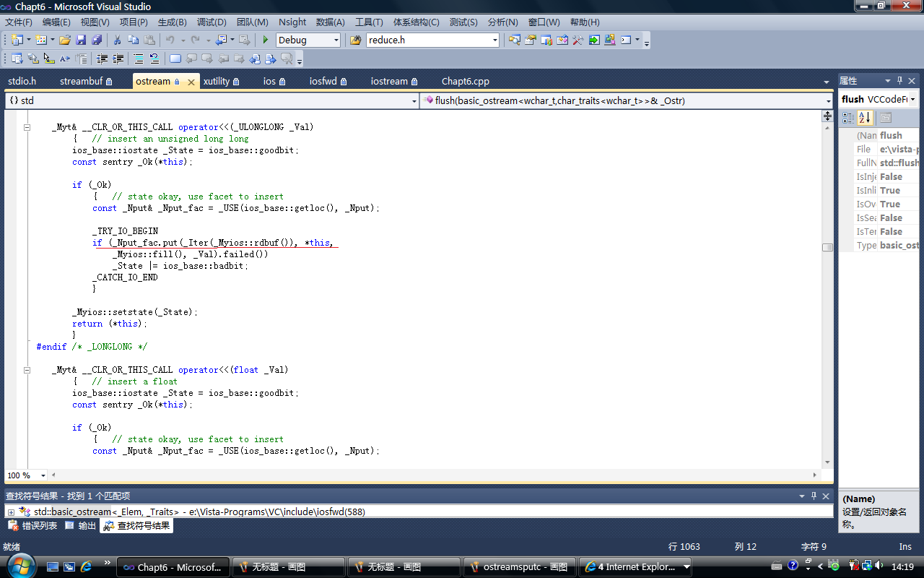Screen dimensions: 924x578
Task: Click the Cut scissors icon
Action: pyautogui.click(x=117, y=40)
